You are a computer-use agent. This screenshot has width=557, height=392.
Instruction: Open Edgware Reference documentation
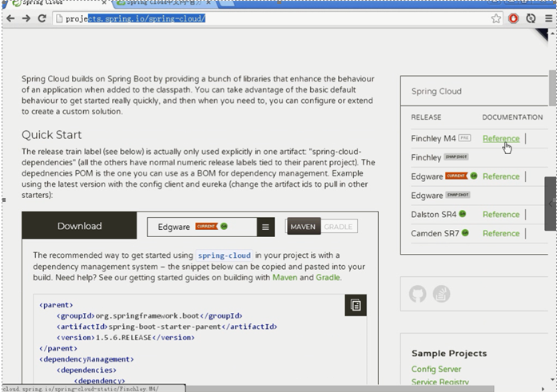coord(501,176)
